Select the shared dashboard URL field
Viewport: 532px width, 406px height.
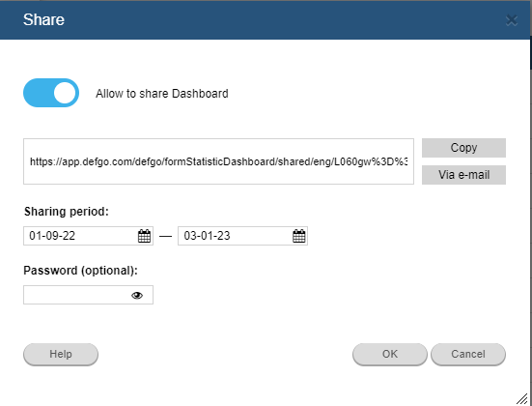pos(218,161)
